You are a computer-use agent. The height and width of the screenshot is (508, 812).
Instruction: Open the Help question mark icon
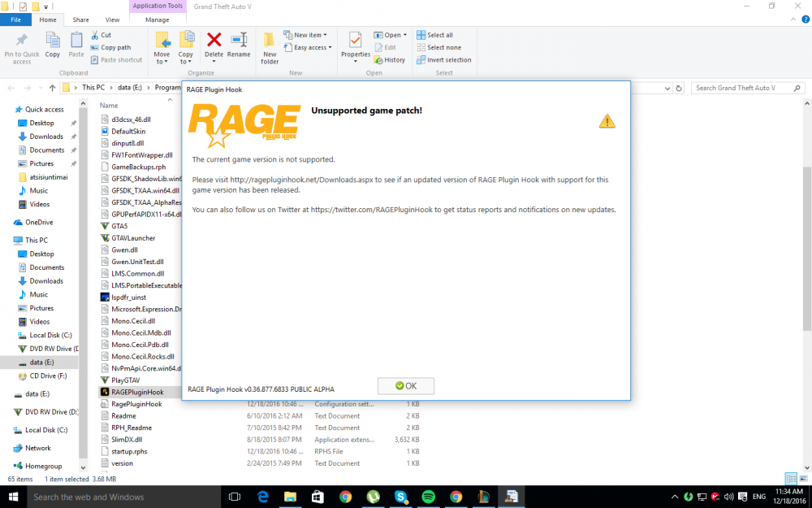point(806,20)
